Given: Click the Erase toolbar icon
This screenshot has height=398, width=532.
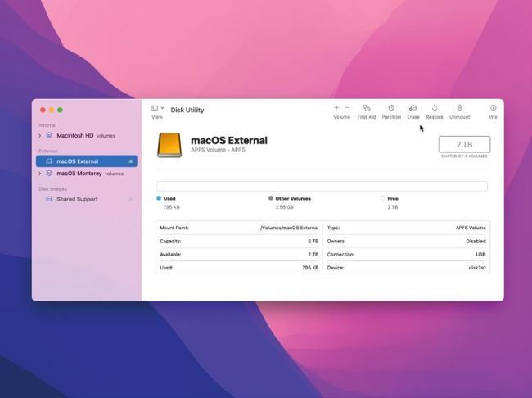Looking at the screenshot, I should [x=413, y=108].
